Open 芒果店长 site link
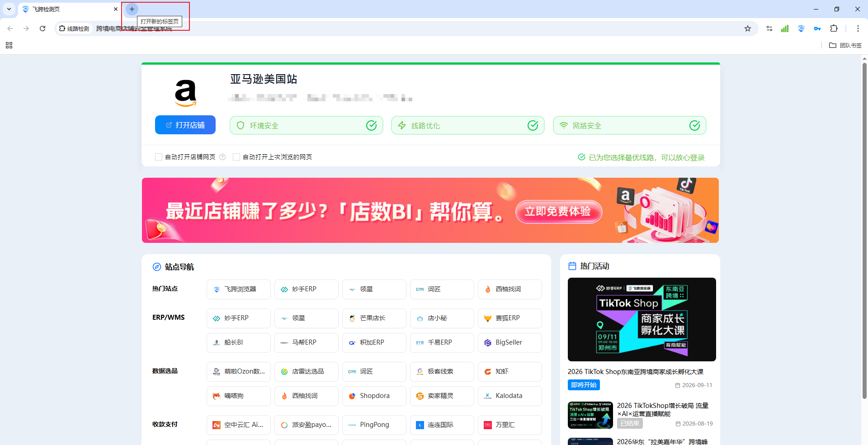868x445 pixels. (374, 318)
